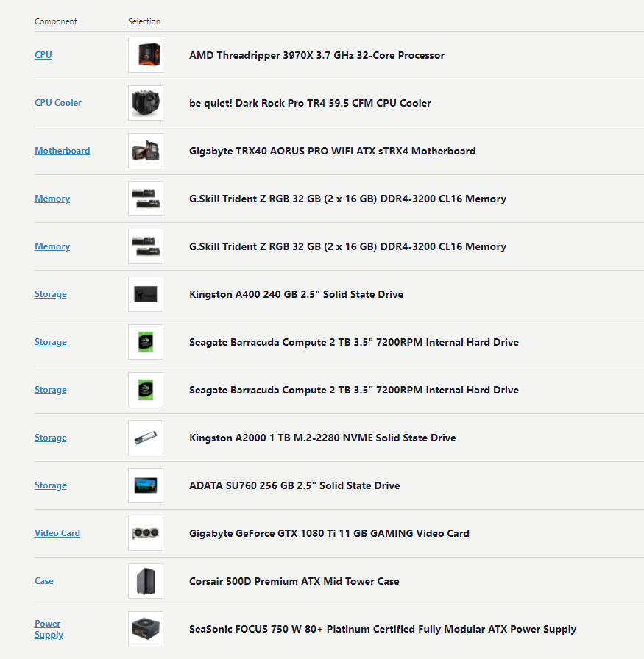Click the Corsair 500D case thumbnail
The width and height of the screenshot is (644, 659).
pos(145,581)
